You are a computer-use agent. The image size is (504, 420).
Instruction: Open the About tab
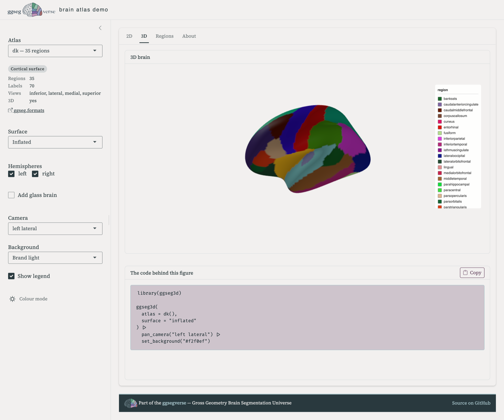click(189, 36)
